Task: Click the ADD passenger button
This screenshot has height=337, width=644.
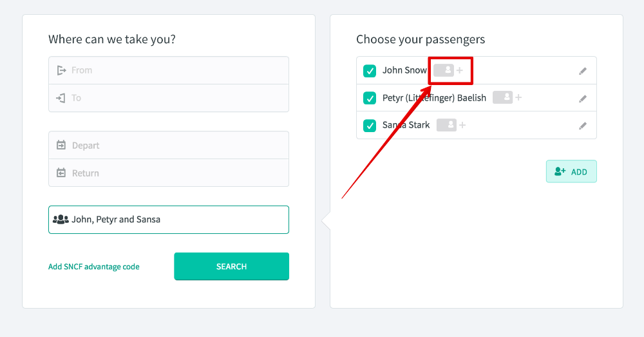Action: pos(571,171)
